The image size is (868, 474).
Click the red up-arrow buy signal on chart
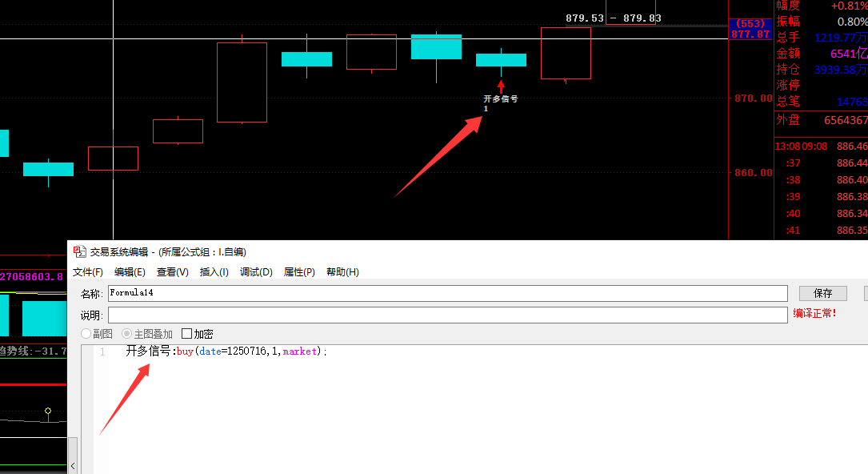tap(501, 86)
